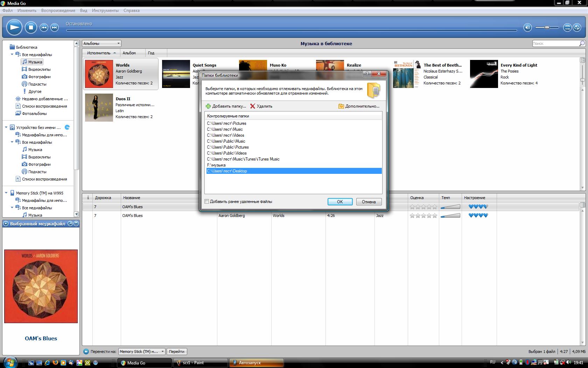Open Фотоальбомы in the library

coord(31,114)
